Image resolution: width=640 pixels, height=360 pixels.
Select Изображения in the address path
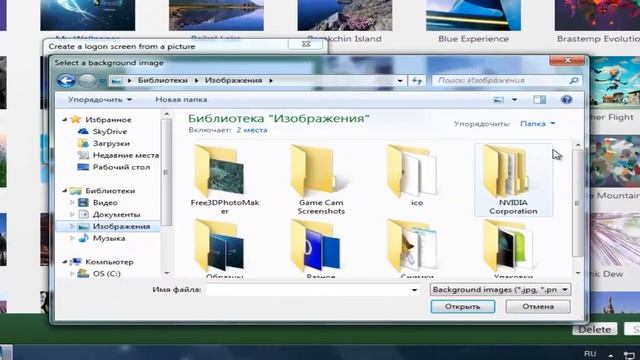(x=233, y=80)
